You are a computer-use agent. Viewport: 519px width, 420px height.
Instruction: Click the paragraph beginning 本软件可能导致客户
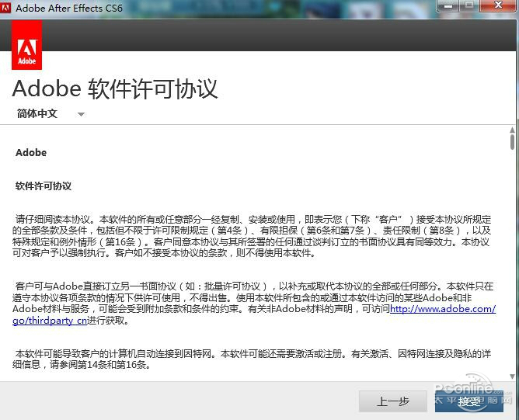click(252, 359)
